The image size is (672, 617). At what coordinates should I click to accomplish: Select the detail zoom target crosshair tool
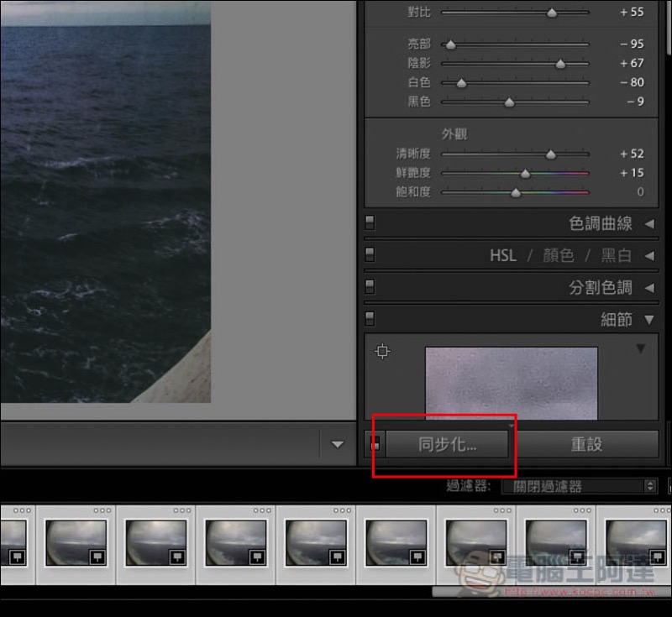tap(382, 352)
